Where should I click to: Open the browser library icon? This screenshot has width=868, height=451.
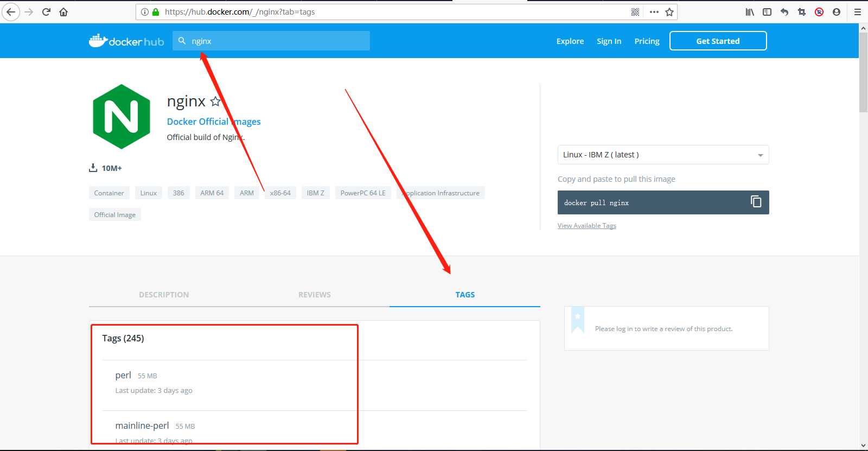coord(750,12)
